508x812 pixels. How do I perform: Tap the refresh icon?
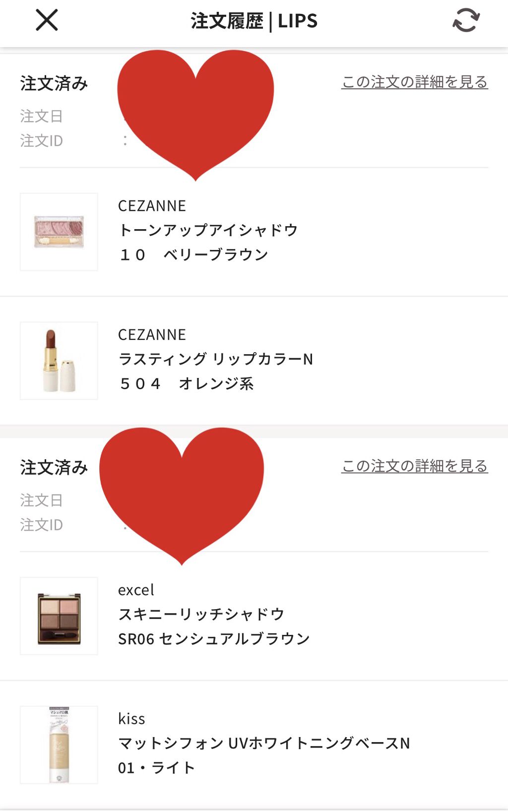click(466, 20)
